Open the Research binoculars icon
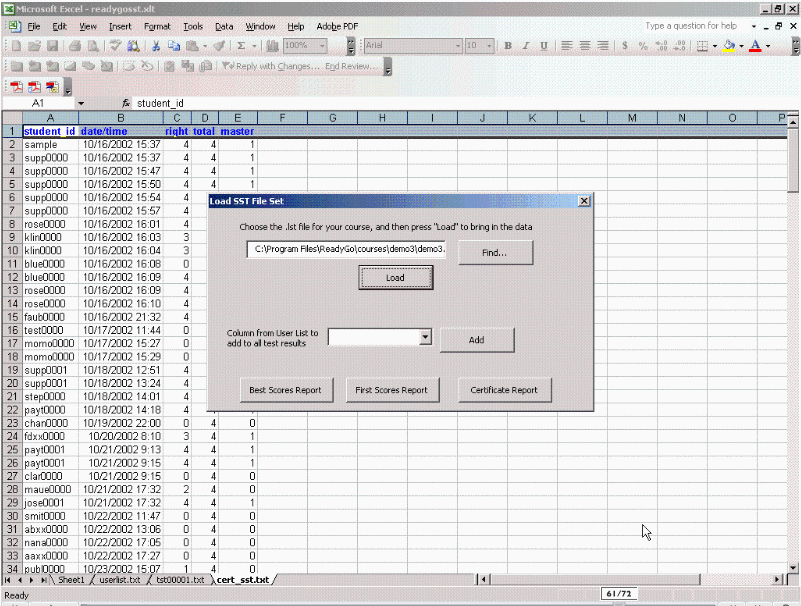 133,46
